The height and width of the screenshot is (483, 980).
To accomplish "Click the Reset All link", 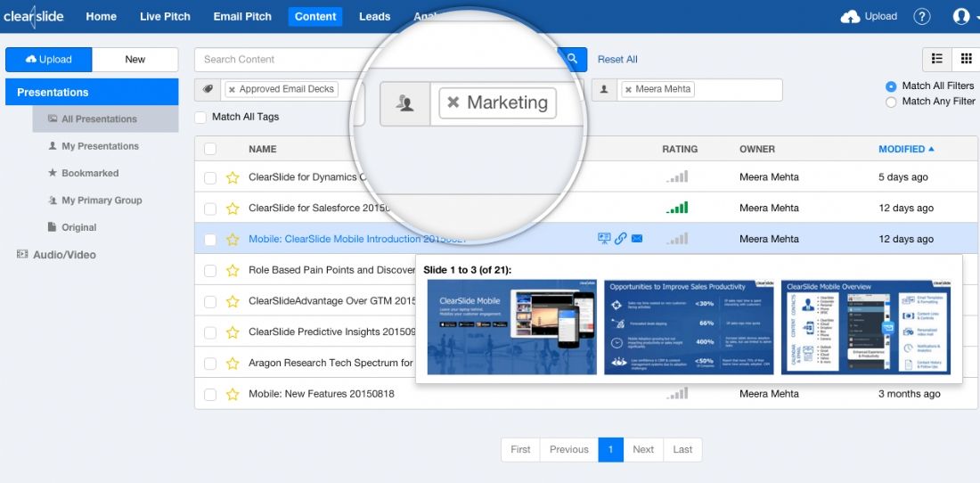I will click(x=617, y=60).
